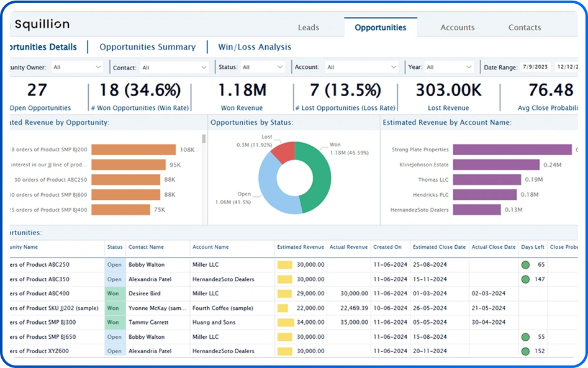Open the Year filter dropdown

click(x=449, y=67)
